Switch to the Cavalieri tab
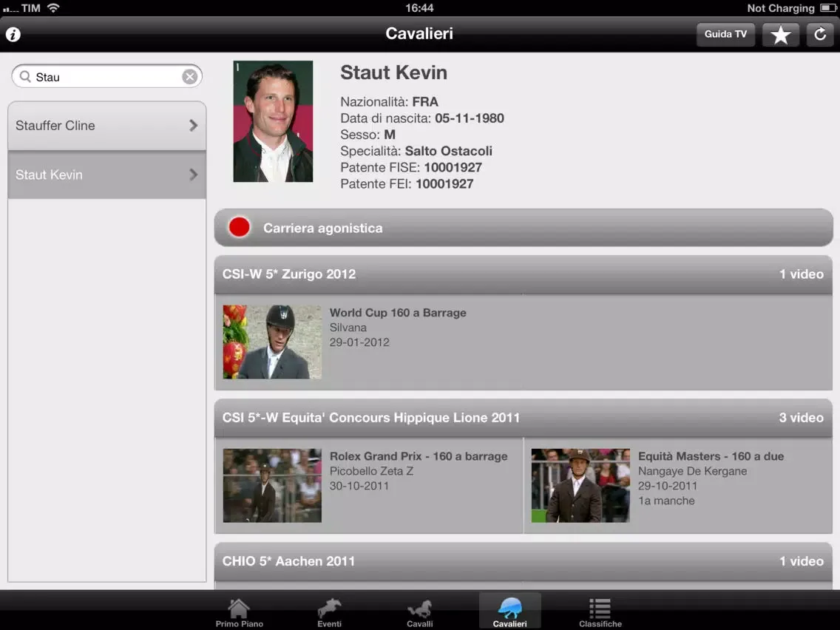Screen dimensions: 840x630 (x=509, y=612)
